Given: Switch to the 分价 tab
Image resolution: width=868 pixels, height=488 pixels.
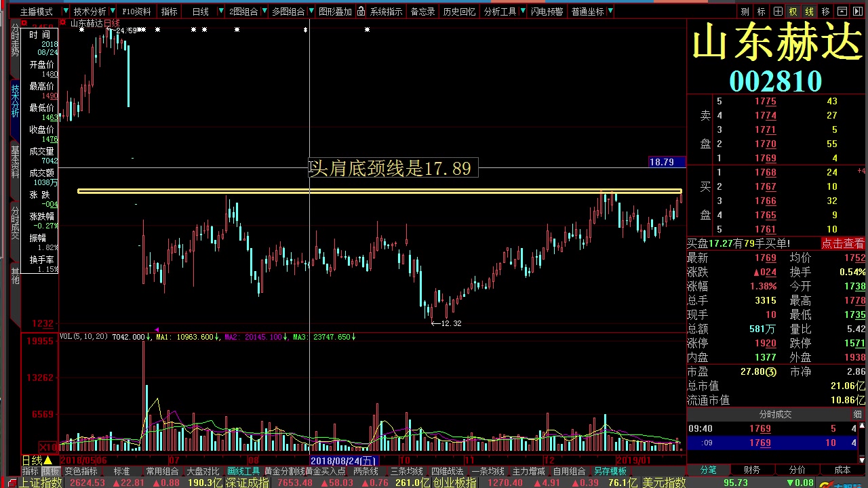Looking at the screenshot, I should [797, 470].
